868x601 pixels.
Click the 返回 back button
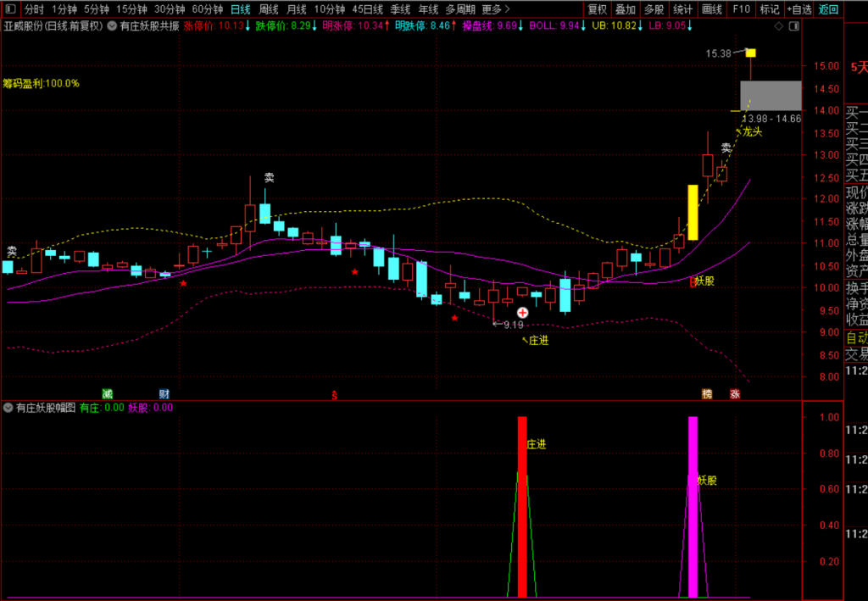coord(828,9)
